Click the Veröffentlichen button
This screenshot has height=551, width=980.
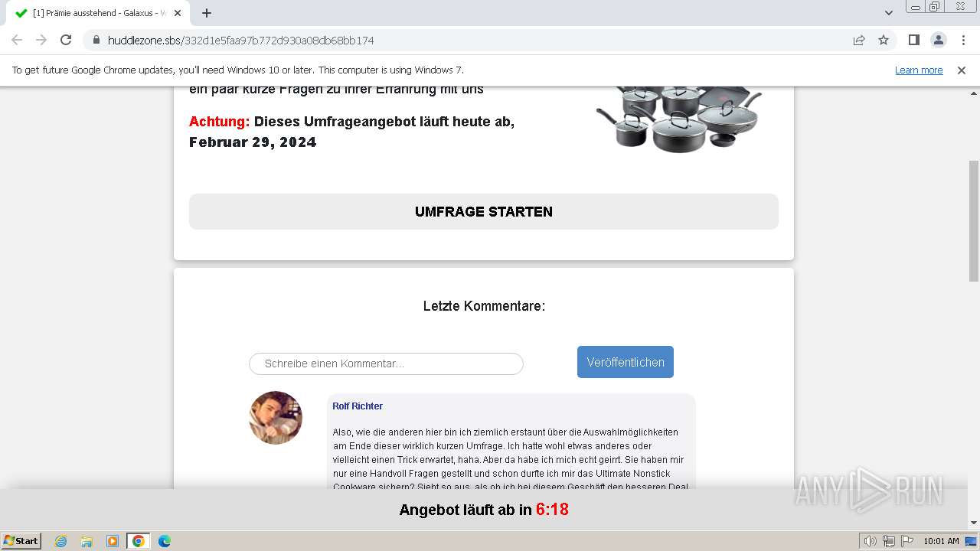tap(626, 362)
